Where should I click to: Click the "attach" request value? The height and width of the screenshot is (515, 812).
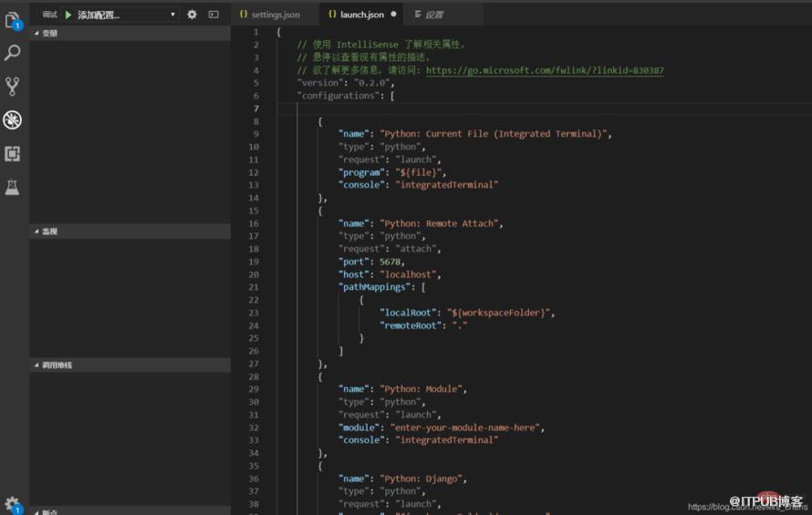click(x=415, y=249)
